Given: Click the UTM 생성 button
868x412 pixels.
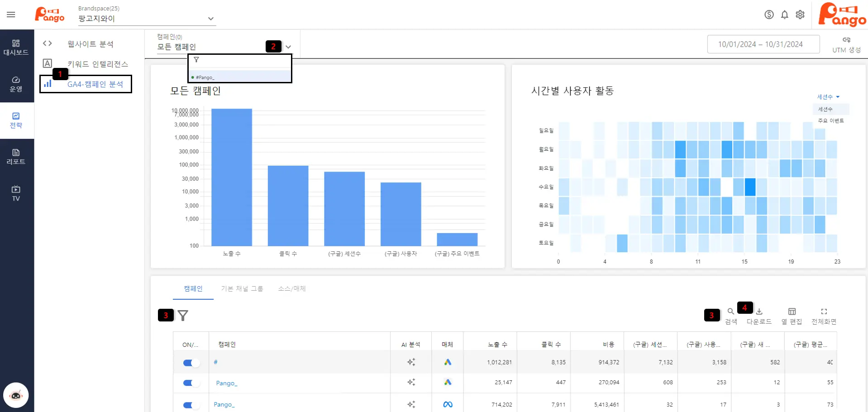Looking at the screenshot, I should pyautogui.click(x=846, y=45).
